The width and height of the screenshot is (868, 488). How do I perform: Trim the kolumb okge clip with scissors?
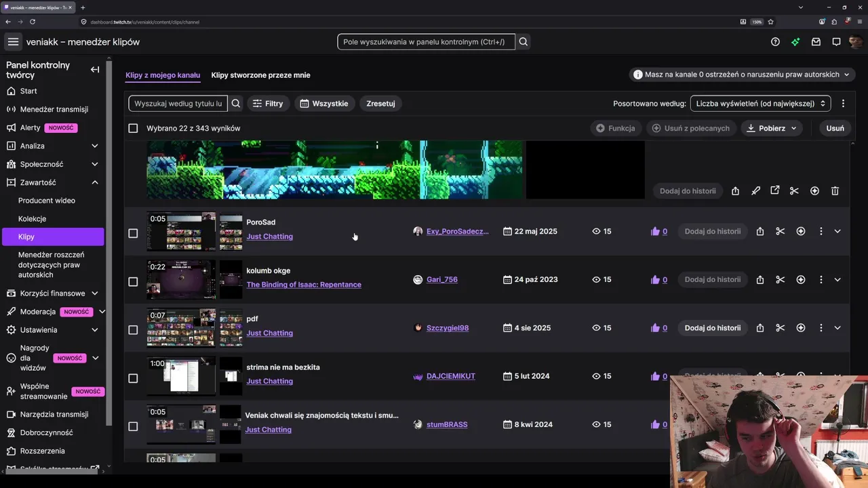pos(781,279)
